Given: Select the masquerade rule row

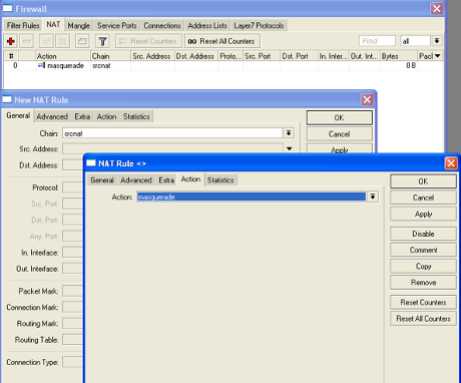Looking at the screenshot, I should tap(223, 66).
